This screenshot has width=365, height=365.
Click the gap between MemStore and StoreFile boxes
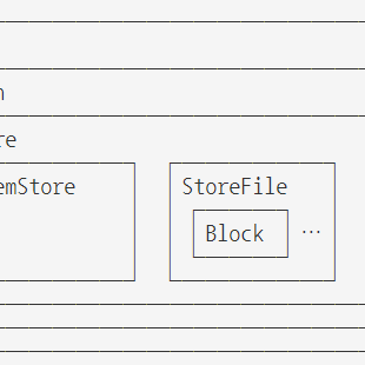click(x=152, y=222)
